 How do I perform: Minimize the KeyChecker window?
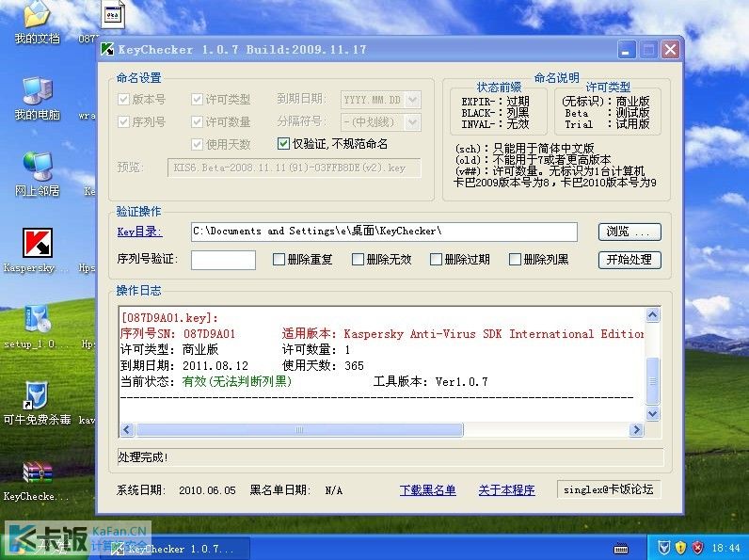[627, 49]
